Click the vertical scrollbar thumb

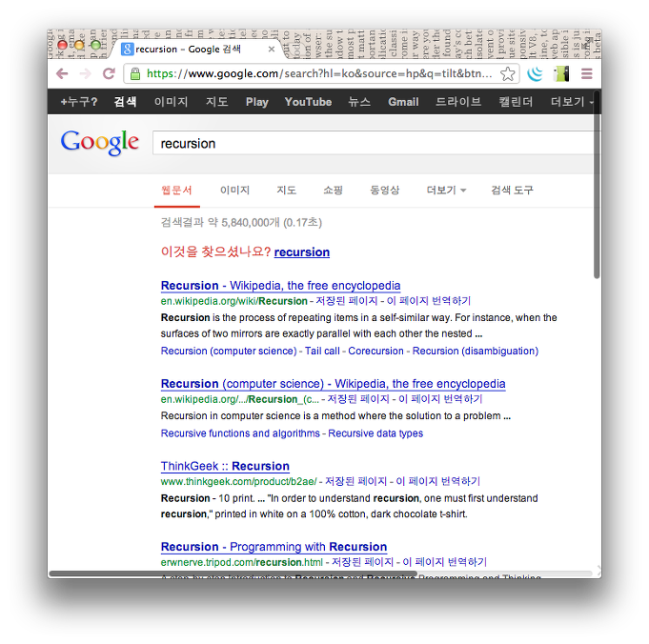pyautogui.click(x=597, y=186)
